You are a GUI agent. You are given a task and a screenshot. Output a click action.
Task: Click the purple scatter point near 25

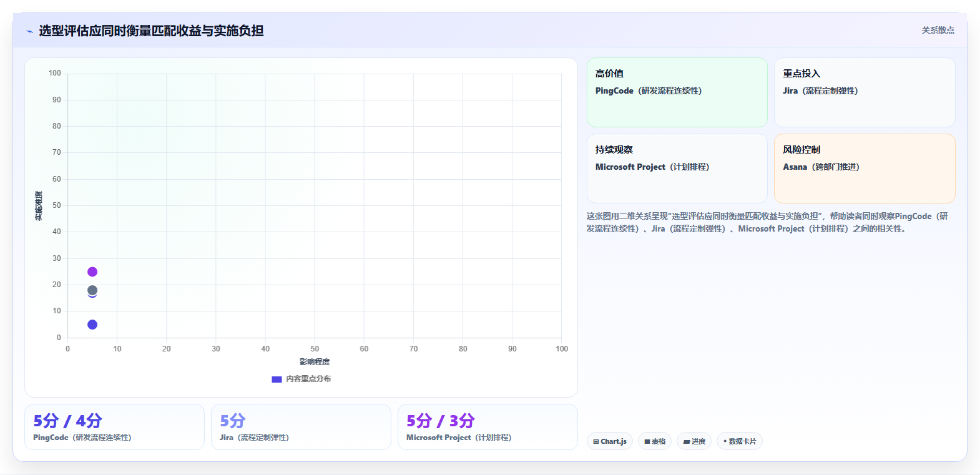[x=92, y=272]
